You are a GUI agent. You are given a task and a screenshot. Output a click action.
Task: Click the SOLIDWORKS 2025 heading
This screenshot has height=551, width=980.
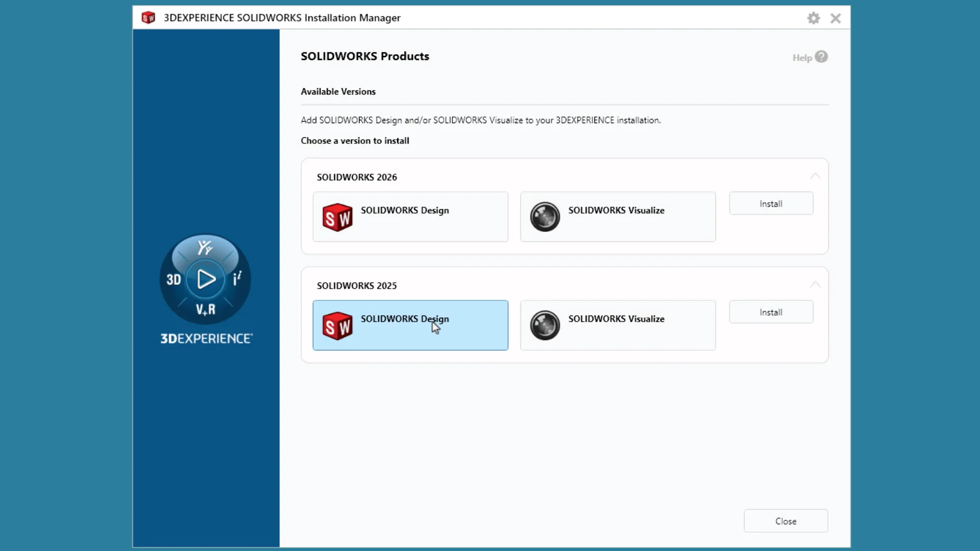click(x=356, y=285)
